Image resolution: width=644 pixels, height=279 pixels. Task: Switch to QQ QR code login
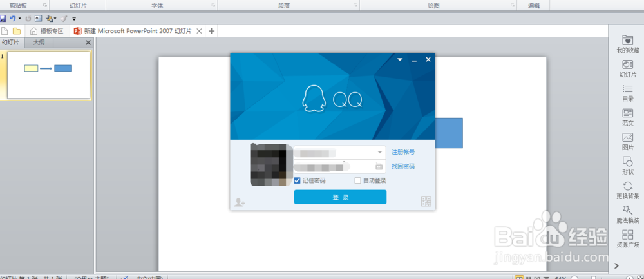426,201
